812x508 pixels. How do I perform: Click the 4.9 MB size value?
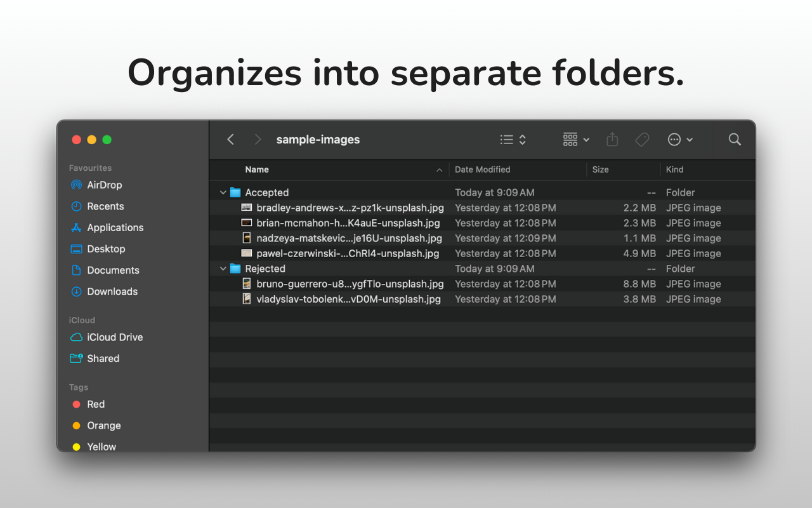[x=639, y=253]
